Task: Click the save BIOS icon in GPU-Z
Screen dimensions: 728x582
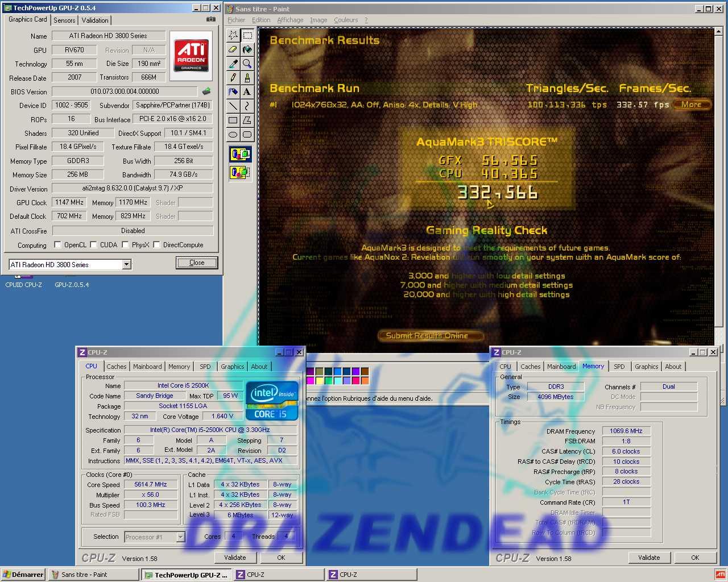Action: 206,91
